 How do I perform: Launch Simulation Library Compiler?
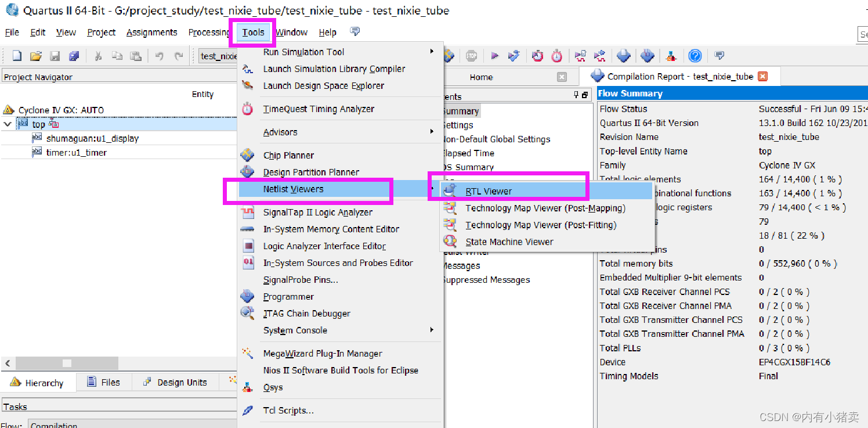click(341, 69)
